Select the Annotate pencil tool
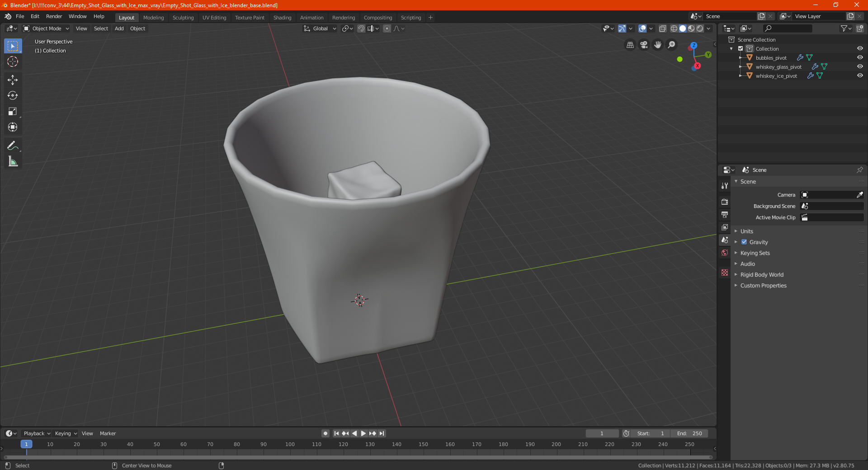 pos(13,146)
